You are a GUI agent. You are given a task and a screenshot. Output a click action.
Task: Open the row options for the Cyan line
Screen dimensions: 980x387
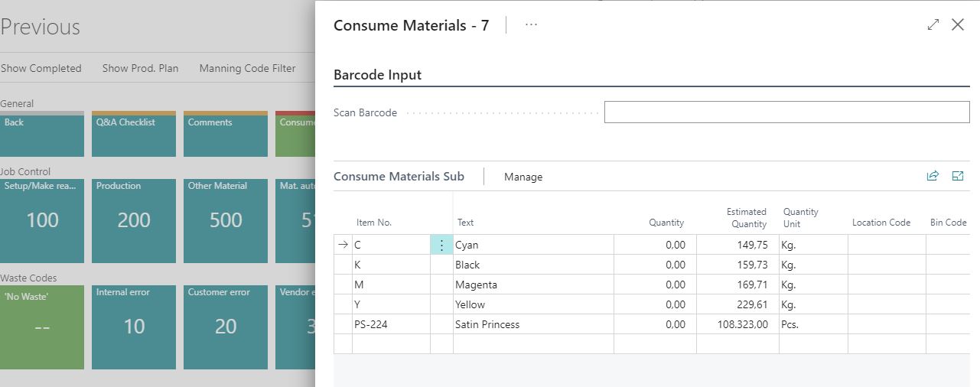click(x=441, y=245)
